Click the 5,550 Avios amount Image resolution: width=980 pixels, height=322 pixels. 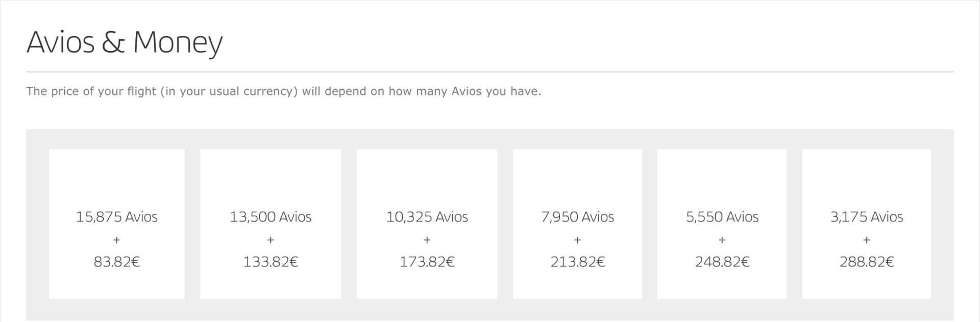pos(722,217)
